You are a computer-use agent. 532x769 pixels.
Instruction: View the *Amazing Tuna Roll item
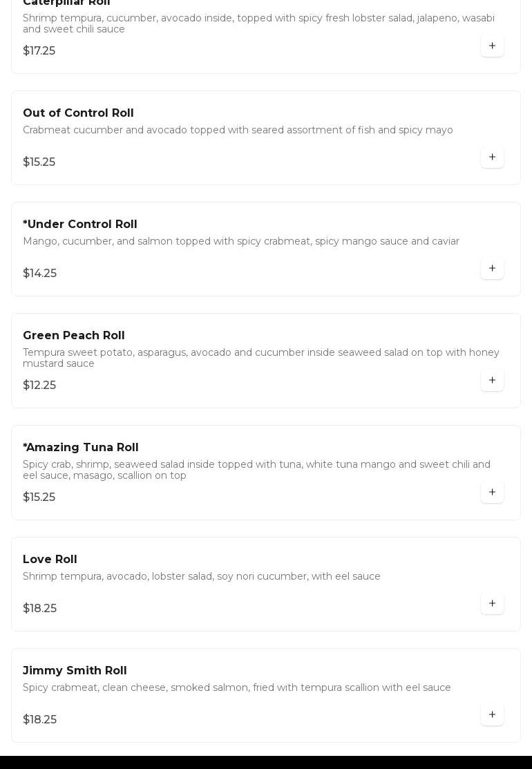click(x=81, y=448)
